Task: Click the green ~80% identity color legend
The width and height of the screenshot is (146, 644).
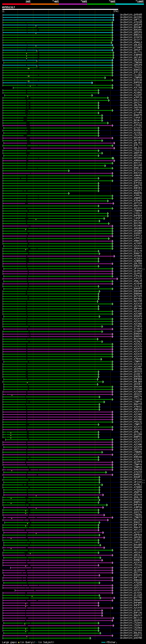Action: point(101,4)
